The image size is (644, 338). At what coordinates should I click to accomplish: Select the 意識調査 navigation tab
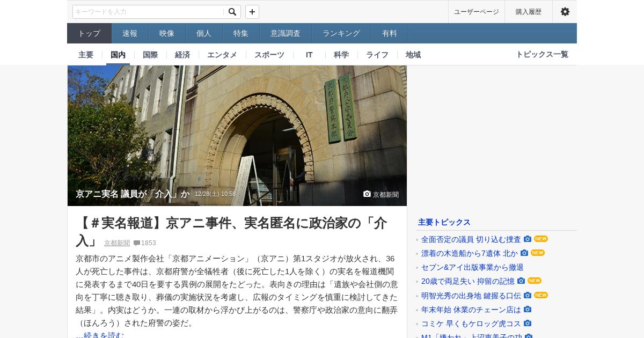[286, 33]
